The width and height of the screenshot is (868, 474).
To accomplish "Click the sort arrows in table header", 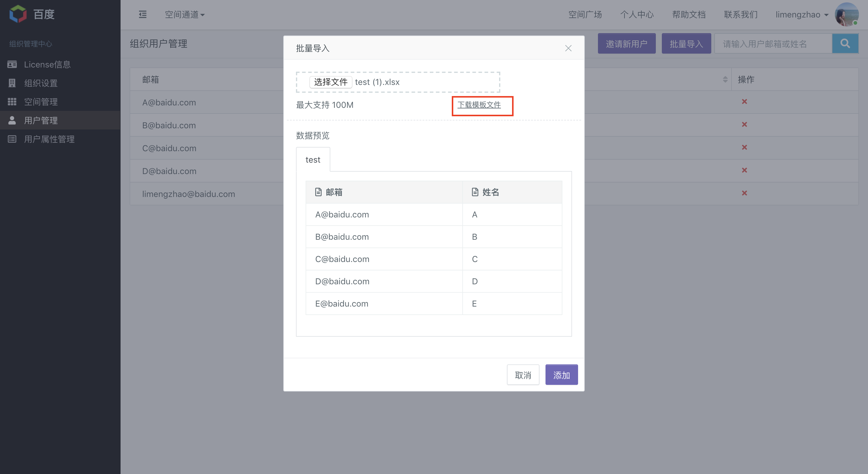I will 725,80.
